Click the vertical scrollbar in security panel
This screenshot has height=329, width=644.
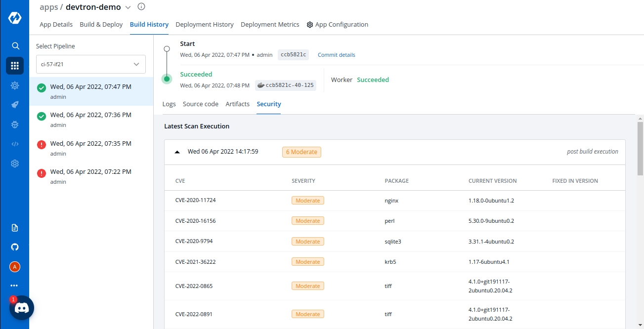tap(640, 148)
